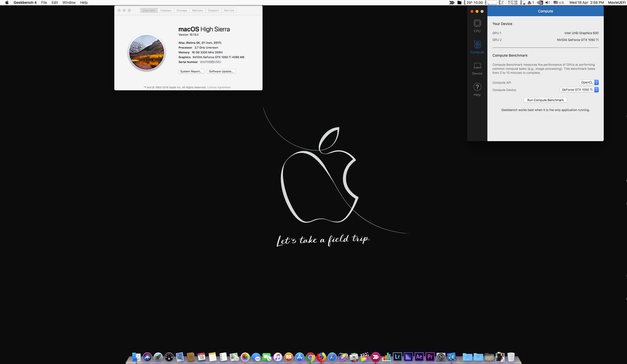The height and width of the screenshot is (364, 627).
Task: Switch to the Memory tab
Action: (197, 10)
